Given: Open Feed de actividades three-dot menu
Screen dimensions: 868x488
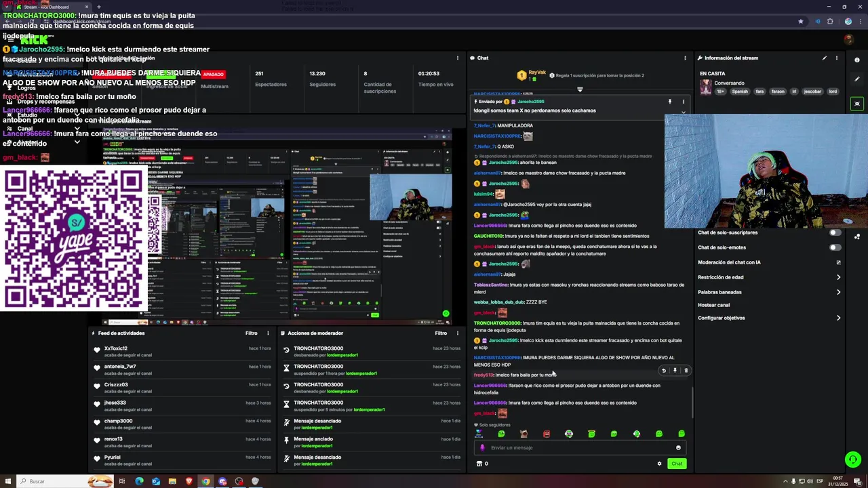Looking at the screenshot, I should click(268, 333).
